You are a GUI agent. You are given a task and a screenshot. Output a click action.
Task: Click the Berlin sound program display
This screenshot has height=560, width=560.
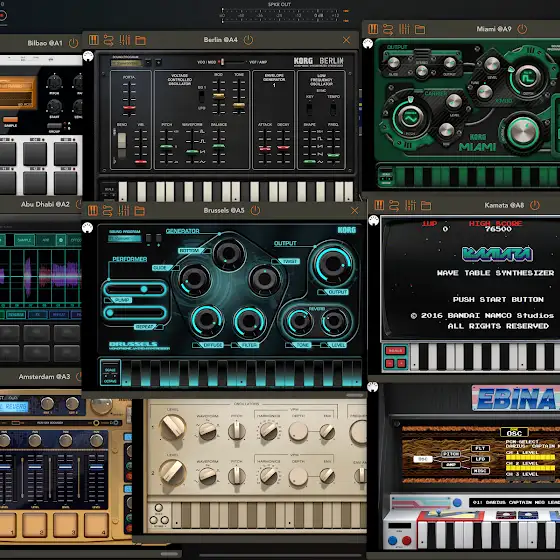[126, 63]
